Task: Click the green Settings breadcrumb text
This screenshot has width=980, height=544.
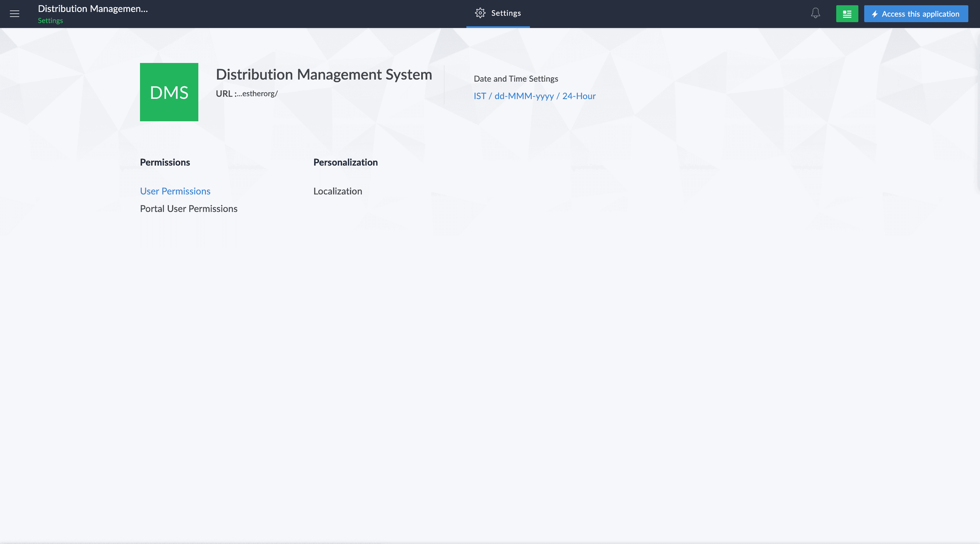Action: click(x=50, y=20)
